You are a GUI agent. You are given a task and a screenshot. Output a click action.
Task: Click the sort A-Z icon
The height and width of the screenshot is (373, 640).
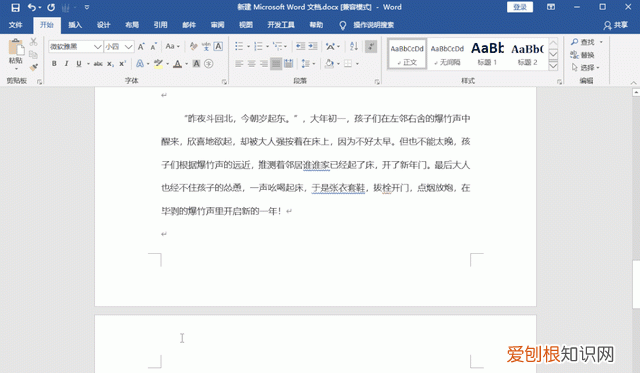(354, 47)
